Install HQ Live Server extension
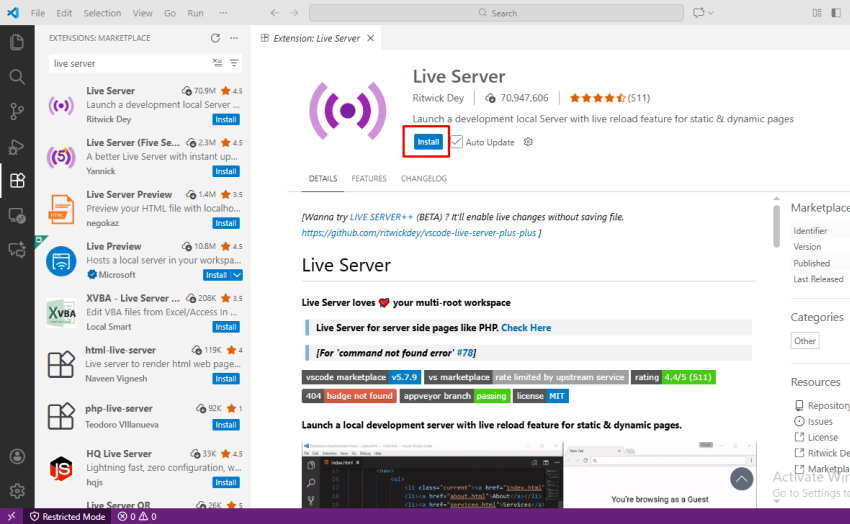 coord(226,482)
